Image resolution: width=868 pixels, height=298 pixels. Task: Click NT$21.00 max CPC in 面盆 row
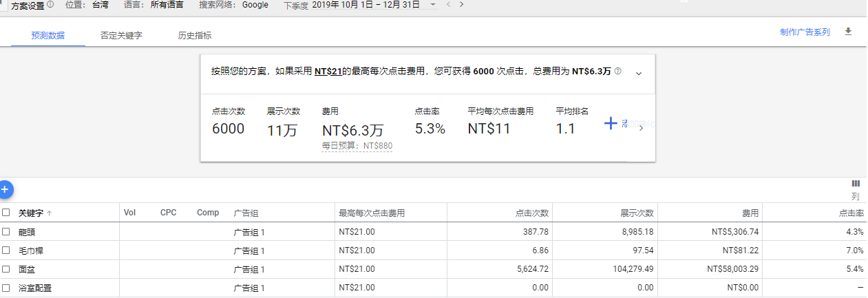(357, 269)
